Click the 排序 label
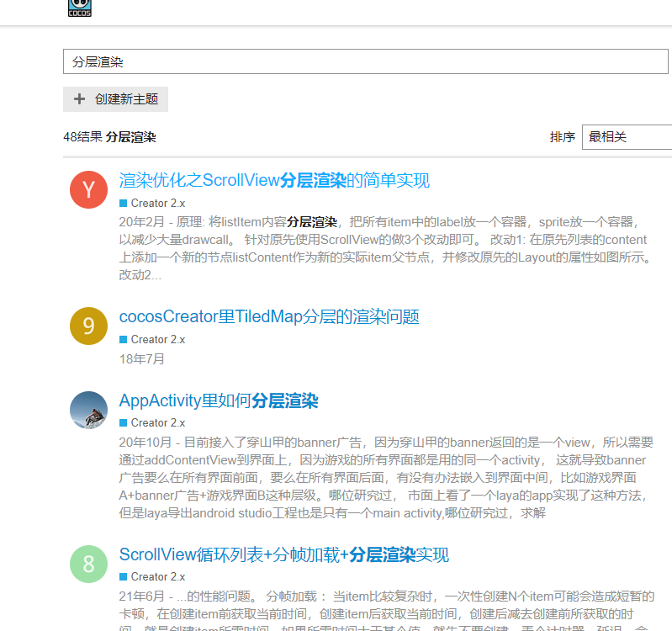 [563, 137]
